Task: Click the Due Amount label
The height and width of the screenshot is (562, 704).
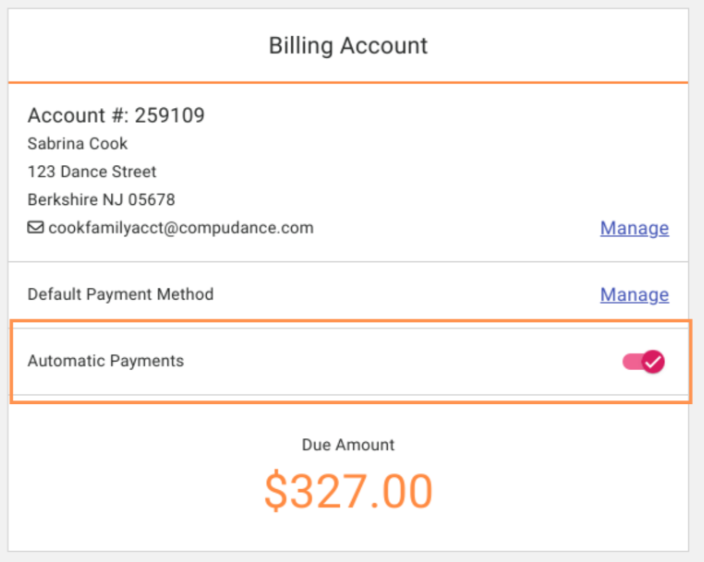Action: tap(348, 445)
